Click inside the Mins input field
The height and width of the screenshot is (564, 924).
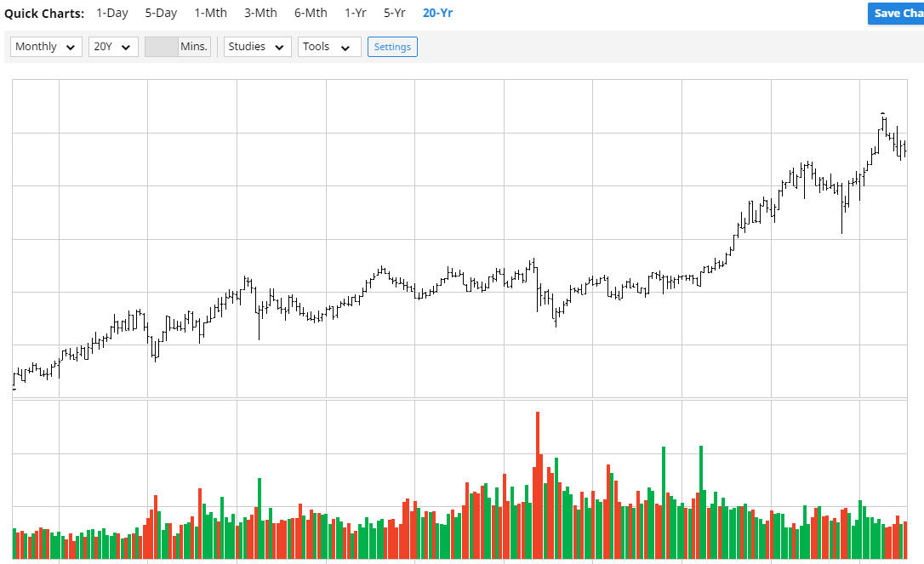click(161, 47)
